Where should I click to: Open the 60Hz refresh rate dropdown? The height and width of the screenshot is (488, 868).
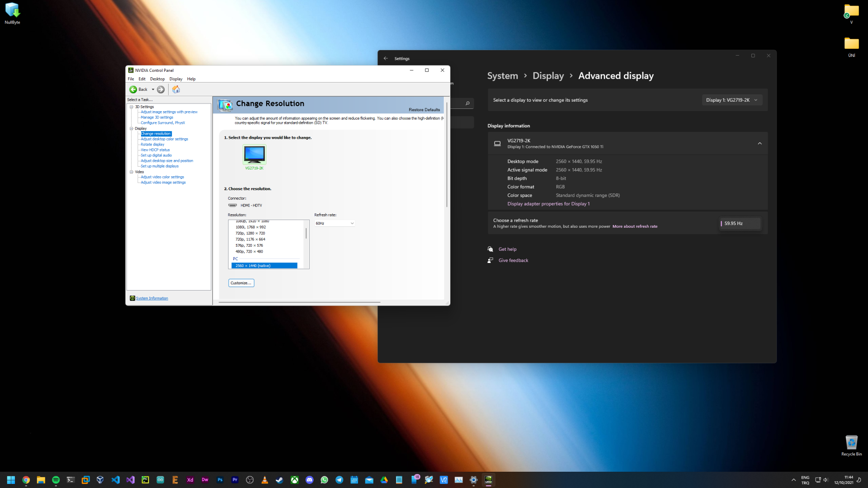(335, 223)
